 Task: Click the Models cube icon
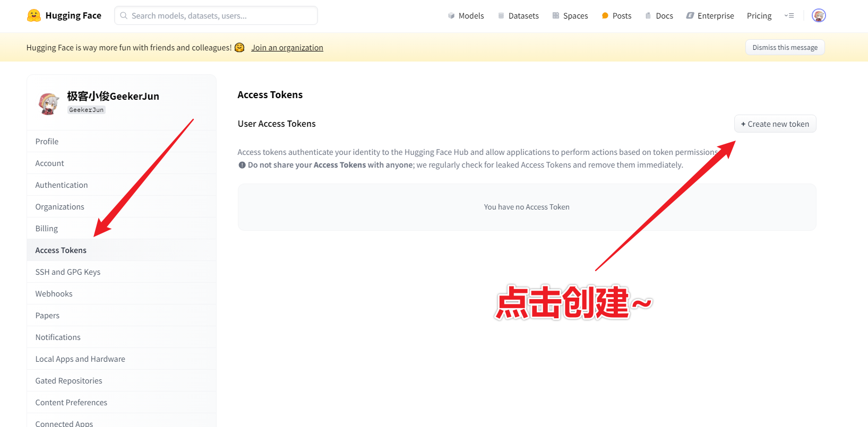[x=451, y=15]
